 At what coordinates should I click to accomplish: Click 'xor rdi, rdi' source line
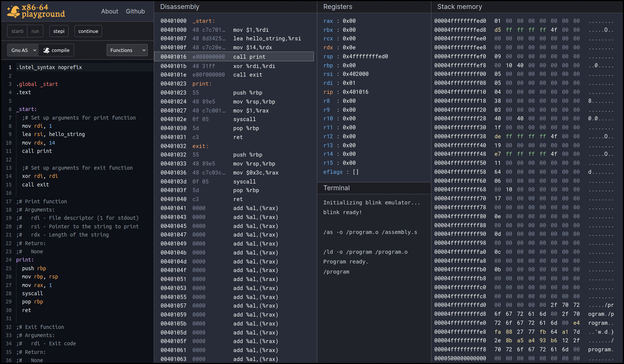coord(40,176)
